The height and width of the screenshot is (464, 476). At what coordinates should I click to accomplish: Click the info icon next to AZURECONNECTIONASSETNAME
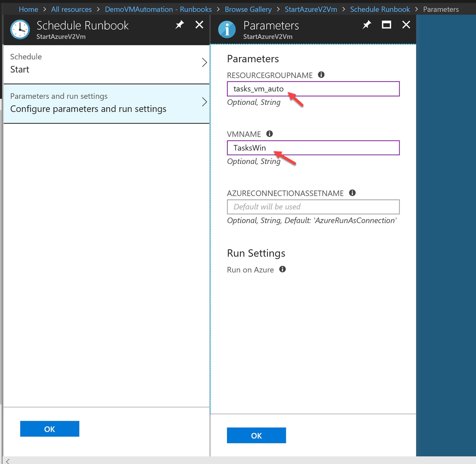coord(353,193)
